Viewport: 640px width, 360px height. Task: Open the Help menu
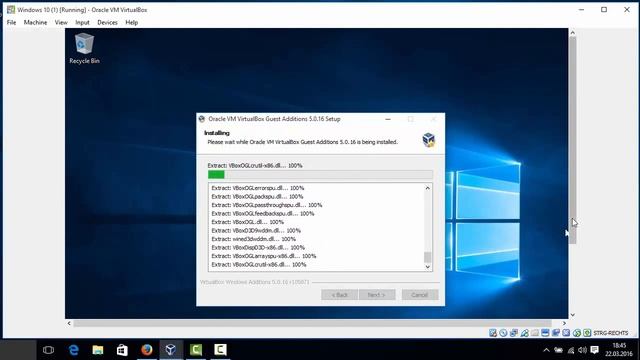tap(131, 22)
